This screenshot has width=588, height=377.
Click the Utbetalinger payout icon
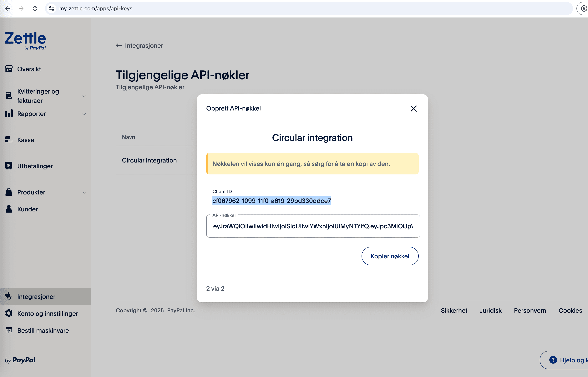[9, 166]
